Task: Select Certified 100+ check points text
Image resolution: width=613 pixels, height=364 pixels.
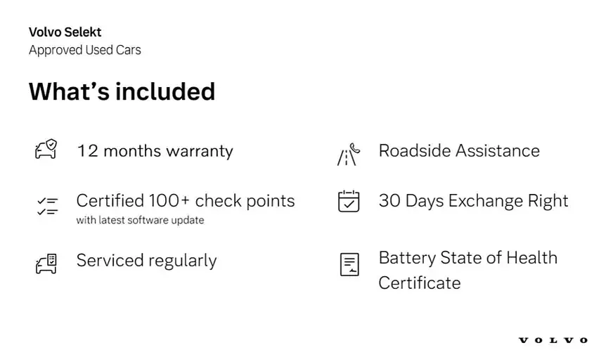Action: click(186, 200)
